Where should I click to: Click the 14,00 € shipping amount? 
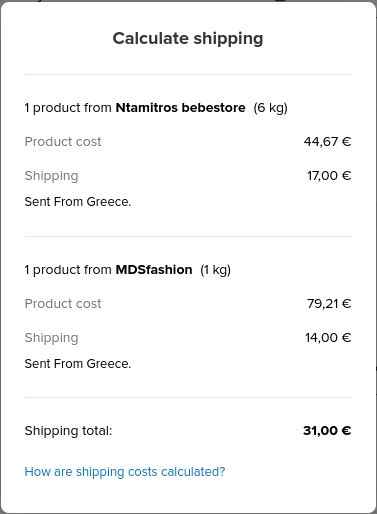328,338
